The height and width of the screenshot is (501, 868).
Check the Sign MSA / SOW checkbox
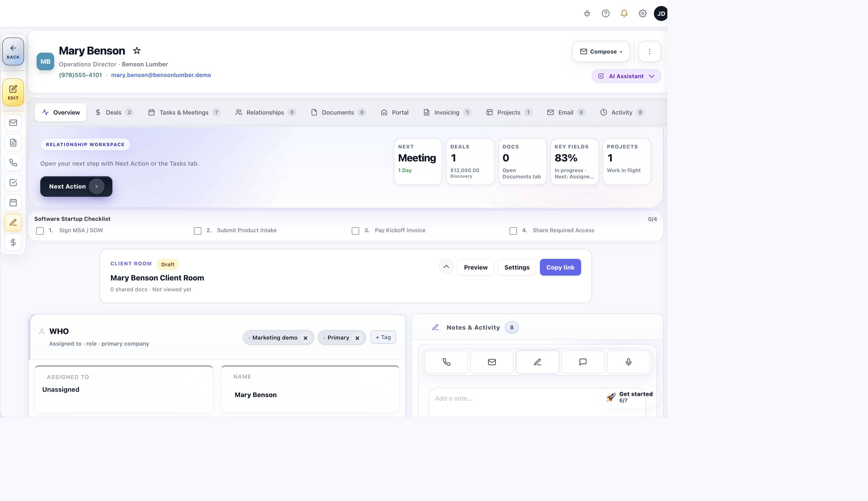[x=40, y=231]
